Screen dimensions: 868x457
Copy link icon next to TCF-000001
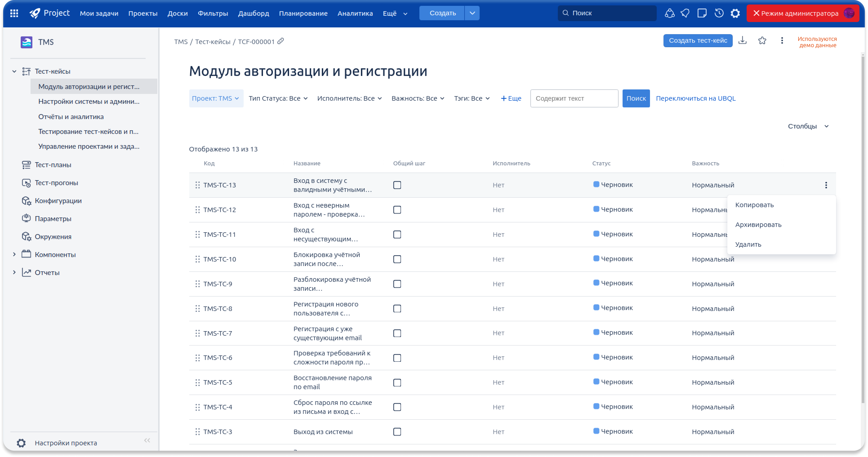click(x=280, y=41)
